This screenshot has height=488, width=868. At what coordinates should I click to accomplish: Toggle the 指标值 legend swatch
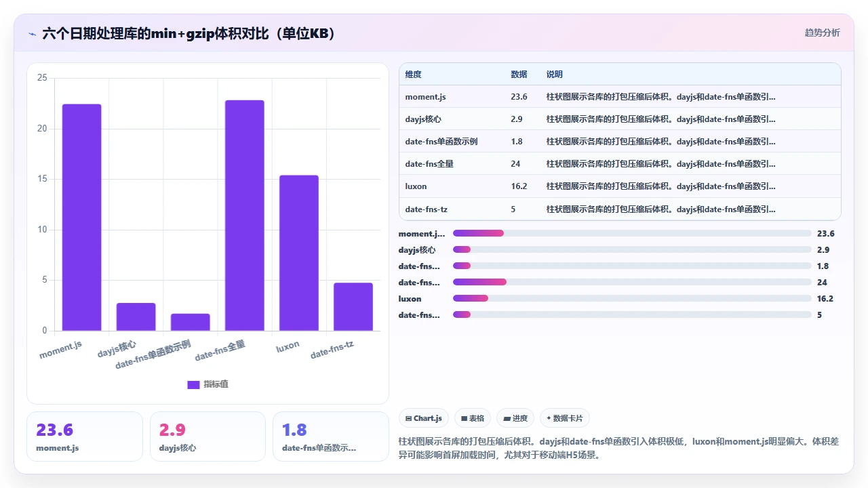click(193, 384)
